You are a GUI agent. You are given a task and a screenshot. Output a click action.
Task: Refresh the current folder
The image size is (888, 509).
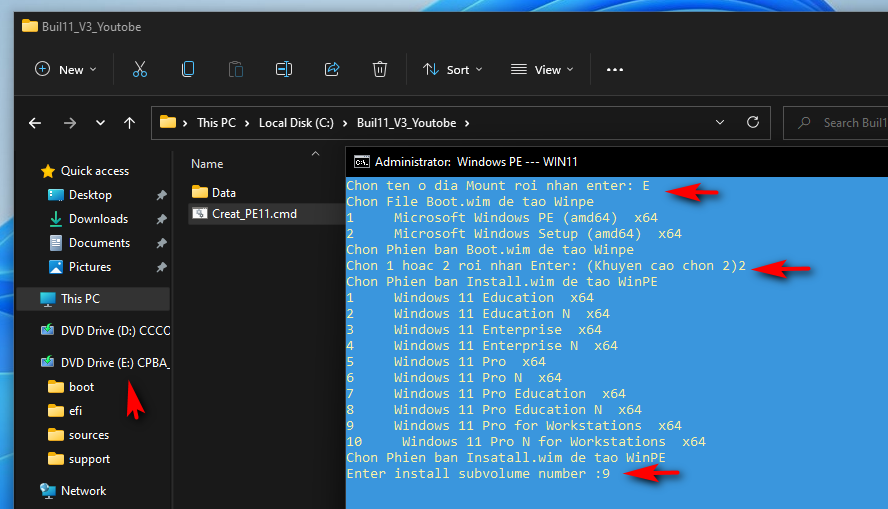pos(753,122)
